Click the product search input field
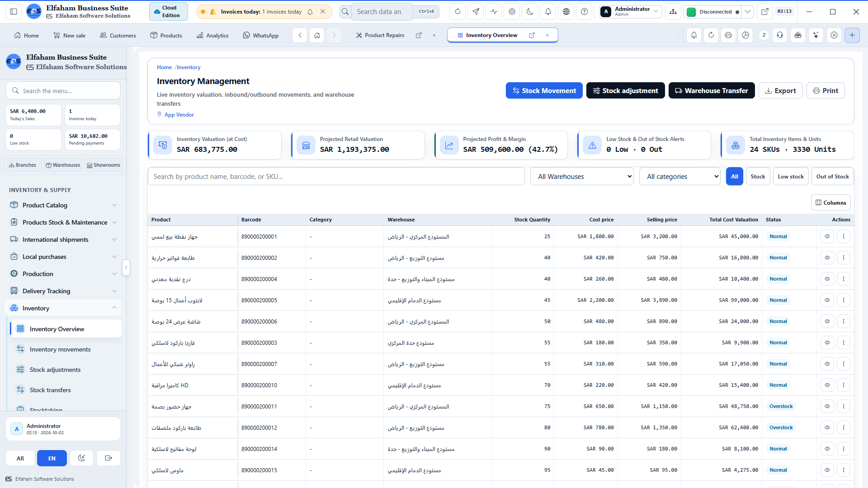Image resolution: width=868 pixels, height=488 pixels. pyautogui.click(x=336, y=176)
